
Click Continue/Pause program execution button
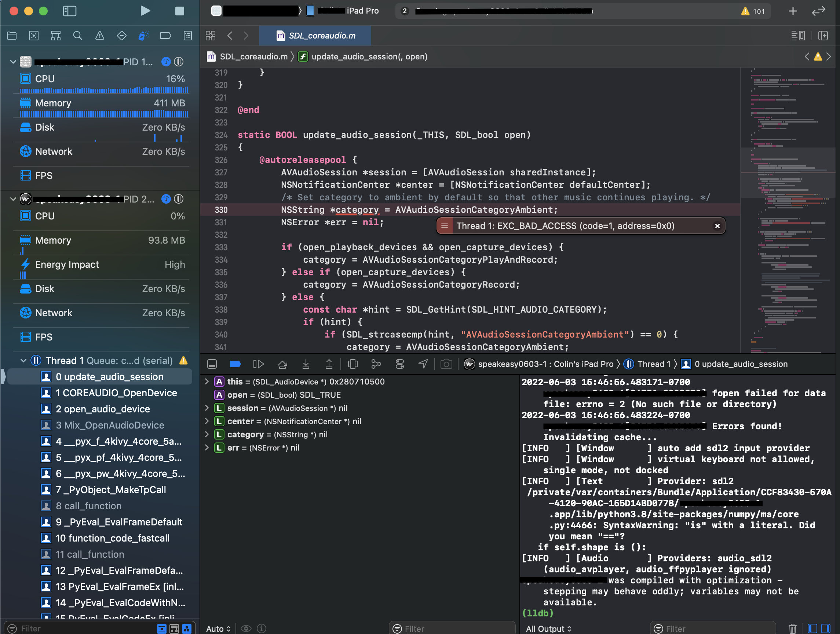coord(258,364)
